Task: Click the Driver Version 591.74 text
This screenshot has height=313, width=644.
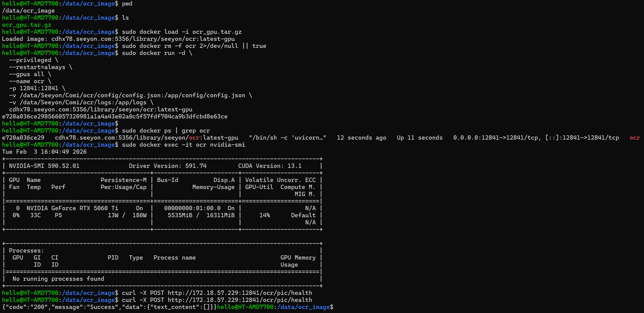Action: tap(167, 166)
